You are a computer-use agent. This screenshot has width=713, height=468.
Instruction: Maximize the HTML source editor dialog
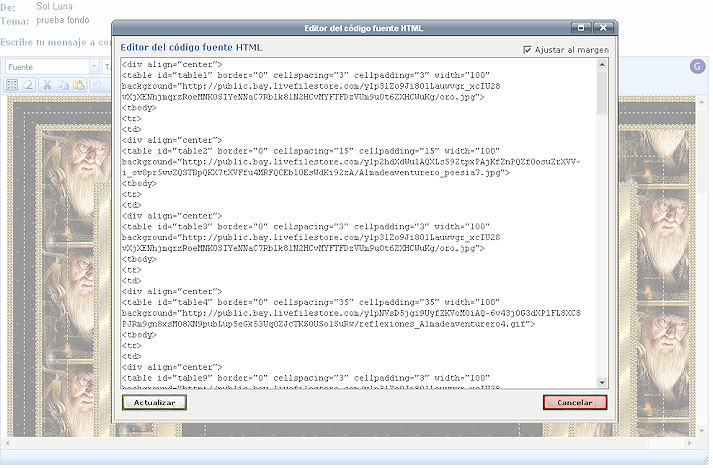(x=581, y=28)
